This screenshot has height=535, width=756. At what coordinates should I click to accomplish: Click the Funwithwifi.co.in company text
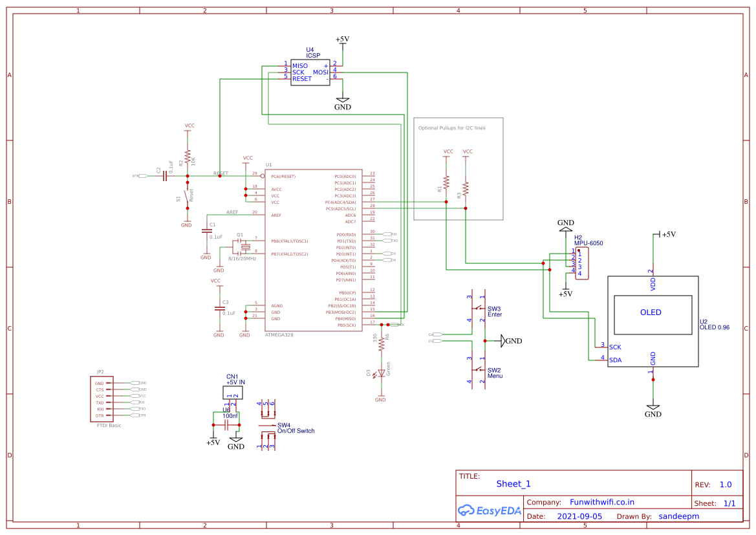coord(604,502)
